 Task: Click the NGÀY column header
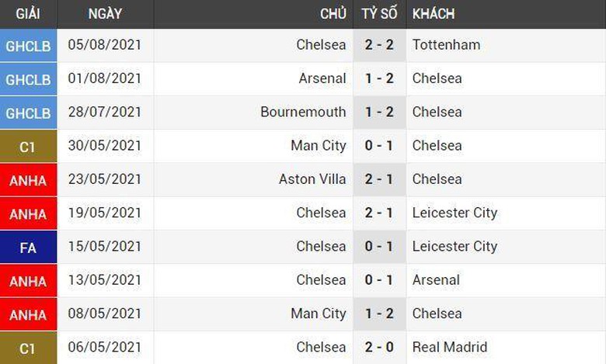[x=104, y=14]
